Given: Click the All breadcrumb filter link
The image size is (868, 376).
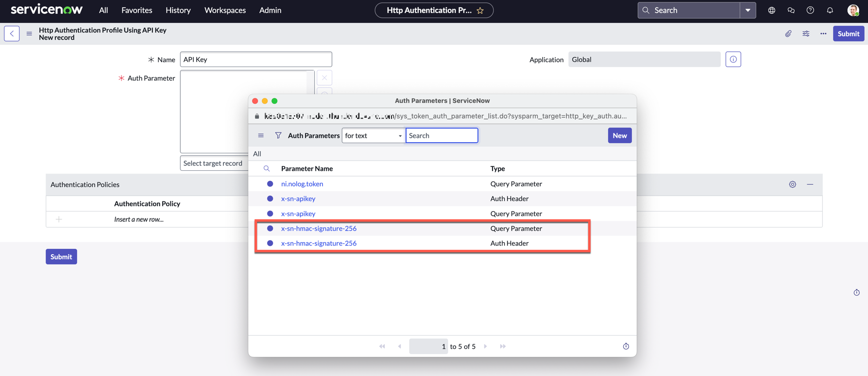Looking at the screenshot, I should [x=257, y=154].
